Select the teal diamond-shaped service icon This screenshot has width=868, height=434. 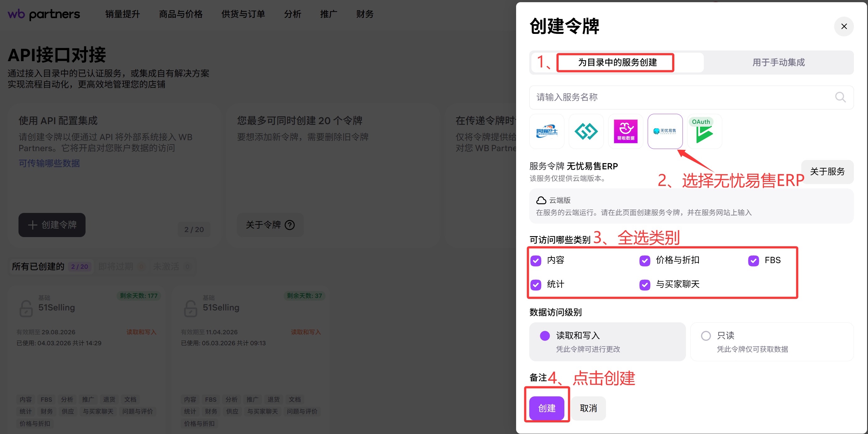pos(586,131)
